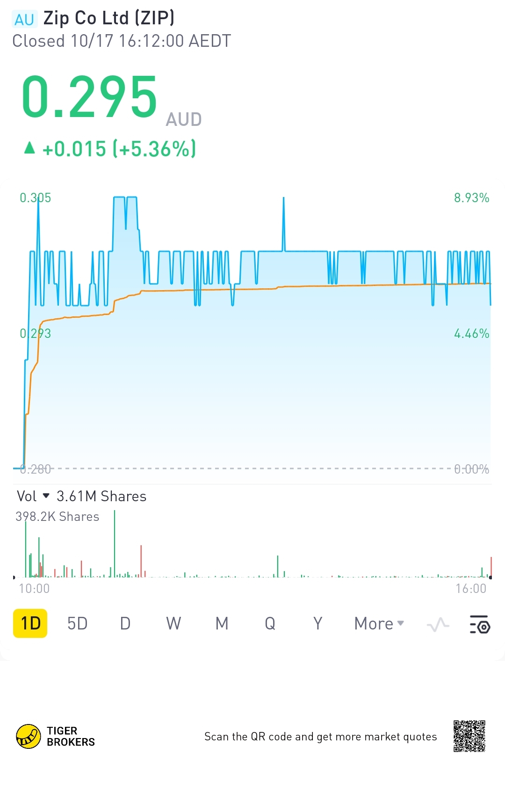505x812 pixels.
Task: Tap the QR code image
Action: (469, 736)
